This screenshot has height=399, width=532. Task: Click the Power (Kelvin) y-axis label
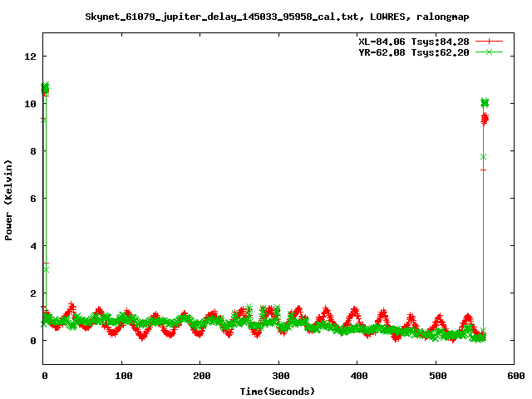[x=9, y=199]
